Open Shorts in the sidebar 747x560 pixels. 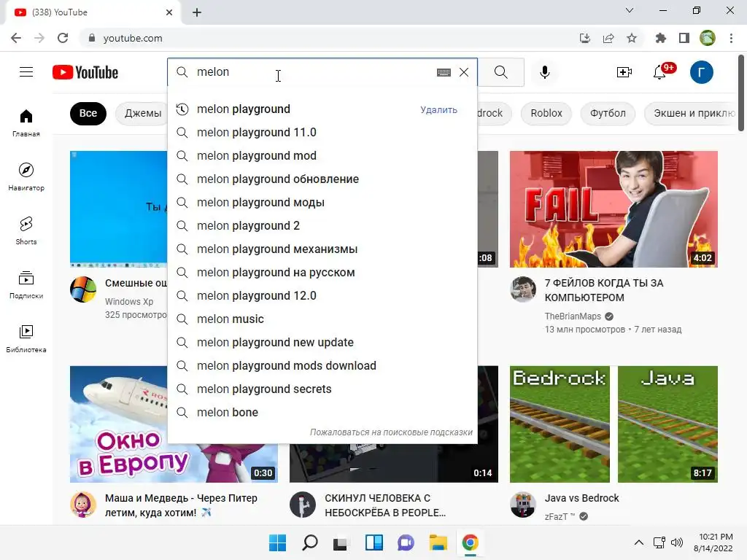coord(26,230)
